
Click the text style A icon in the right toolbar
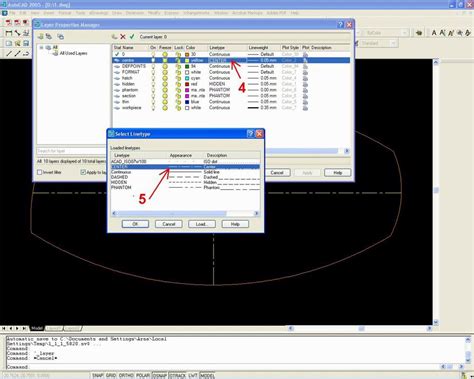click(x=434, y=33)
